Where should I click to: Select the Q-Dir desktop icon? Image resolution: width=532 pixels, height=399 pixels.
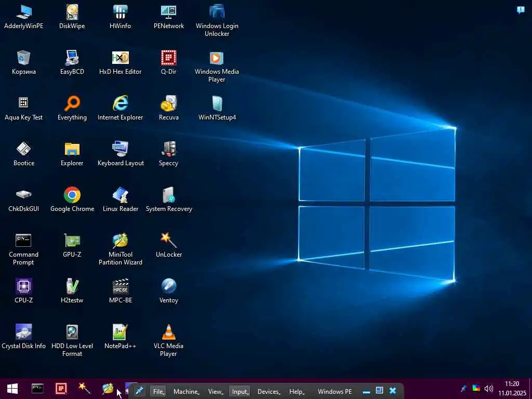click(x=169, y=63)
